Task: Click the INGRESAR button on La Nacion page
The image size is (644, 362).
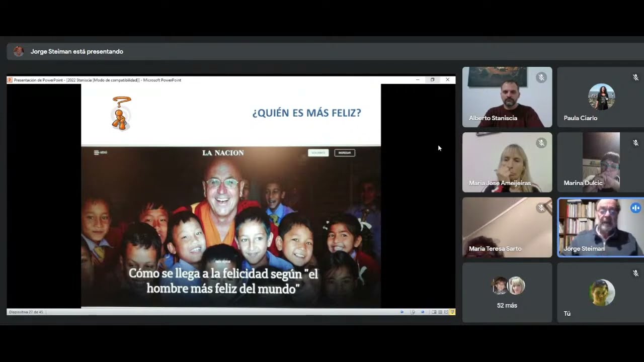Action: click(x=345, y=153)
